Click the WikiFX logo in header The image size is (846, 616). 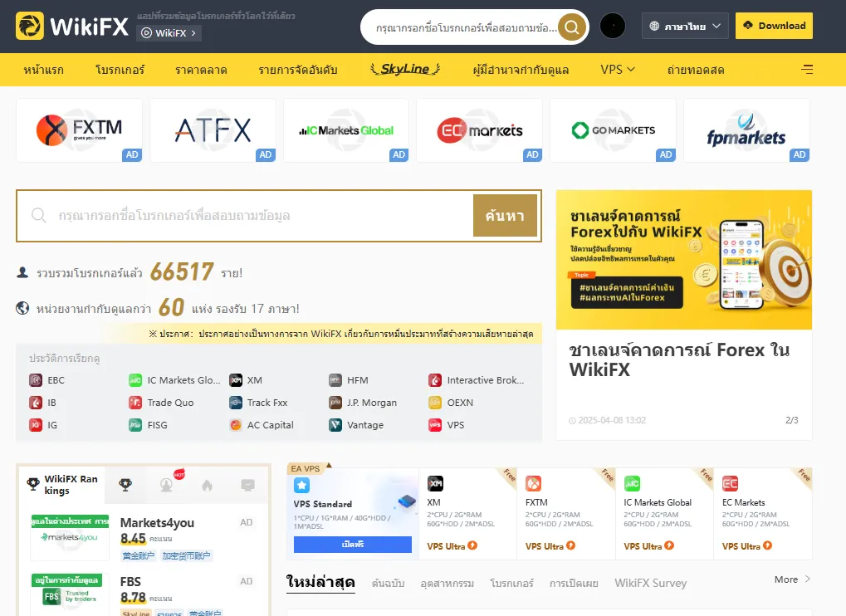click(72, 26)
